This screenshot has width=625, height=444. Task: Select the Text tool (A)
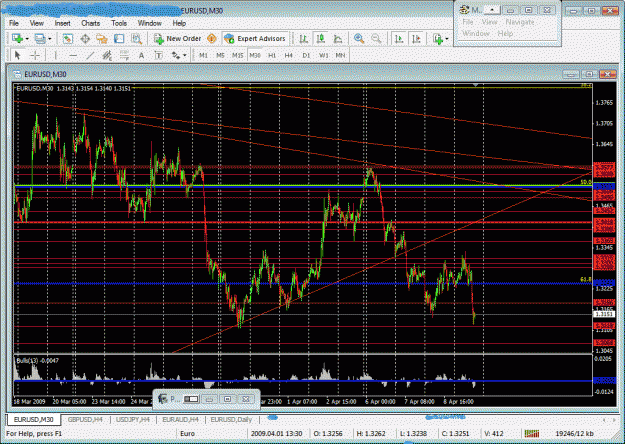pos(141,55)
